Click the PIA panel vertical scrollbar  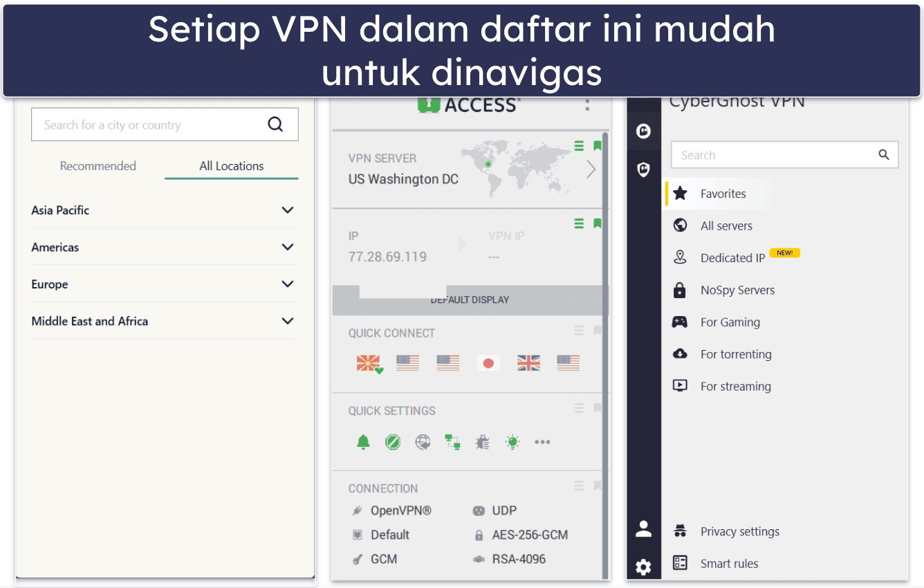tap(606, 355)
